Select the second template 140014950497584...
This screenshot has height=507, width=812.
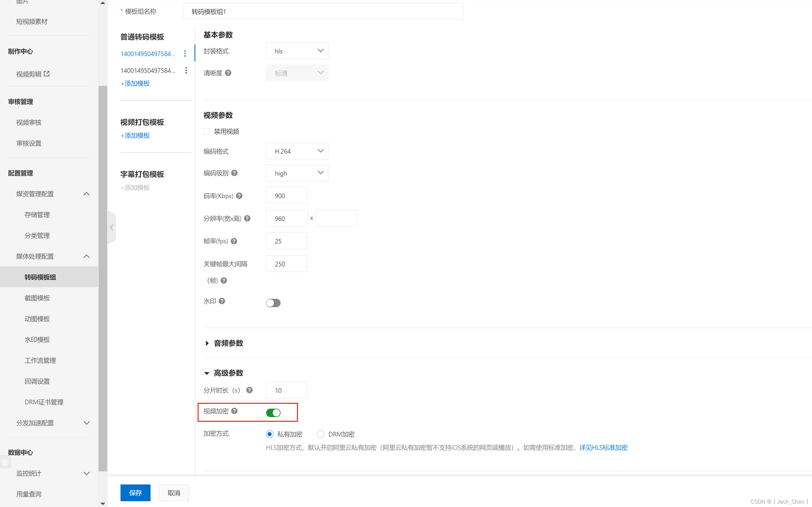(148, 70)
